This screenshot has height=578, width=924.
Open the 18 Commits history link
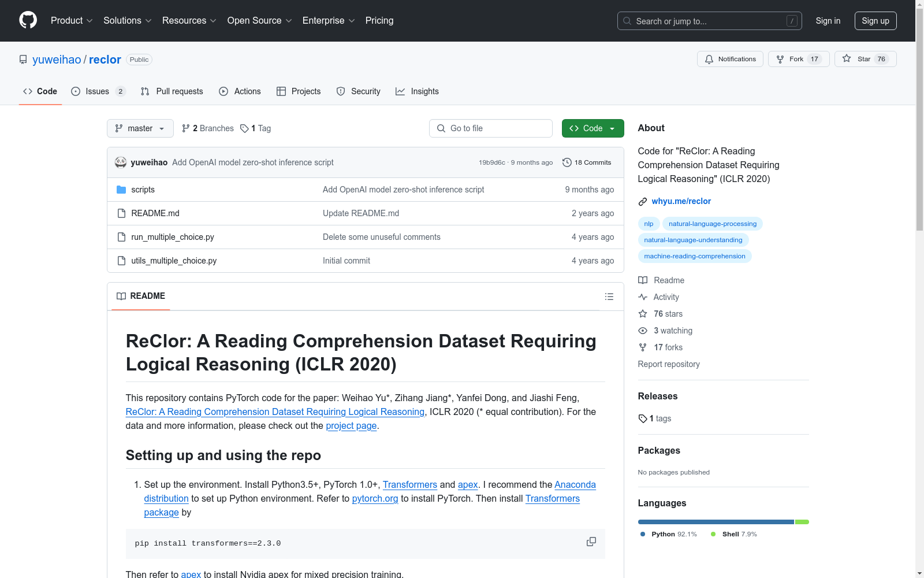tap(587, 162)
